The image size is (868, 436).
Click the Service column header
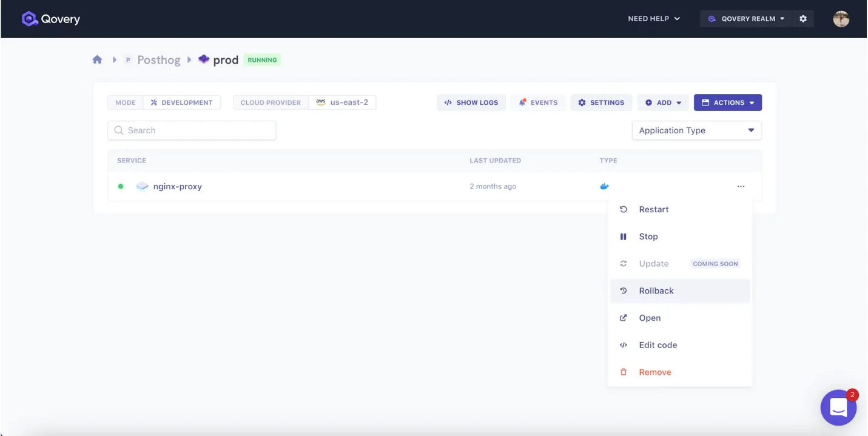pyautogui.click(x=132, y=161)
